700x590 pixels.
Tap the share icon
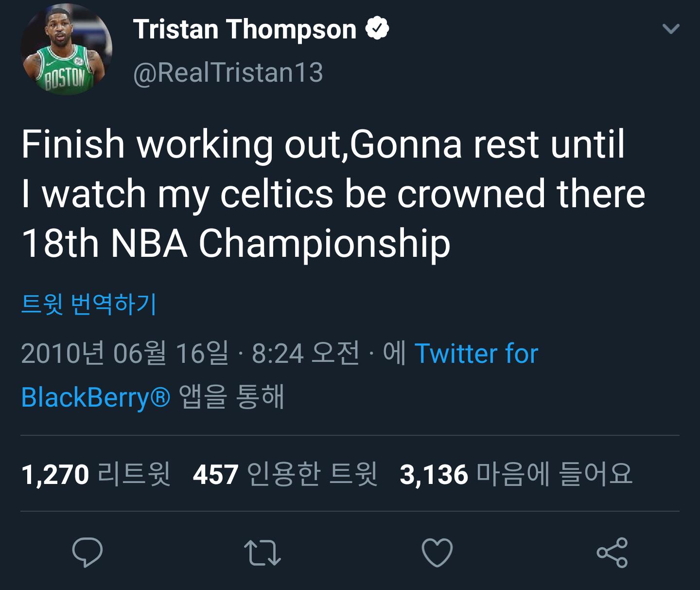[612, 553]
